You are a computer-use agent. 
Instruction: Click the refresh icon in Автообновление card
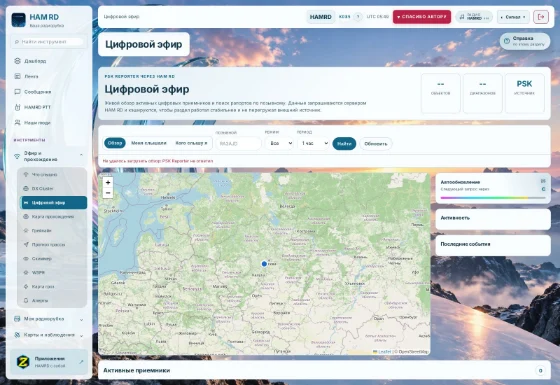coord(543,189)
